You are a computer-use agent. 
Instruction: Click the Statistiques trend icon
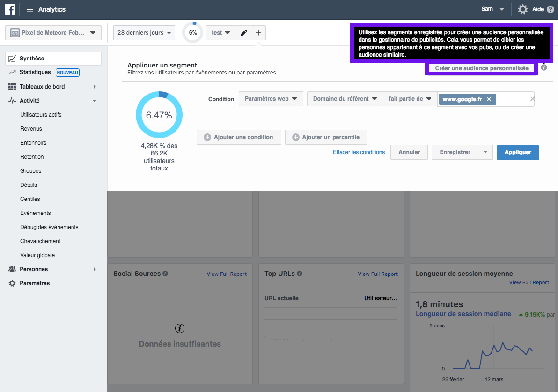[12, 72]
